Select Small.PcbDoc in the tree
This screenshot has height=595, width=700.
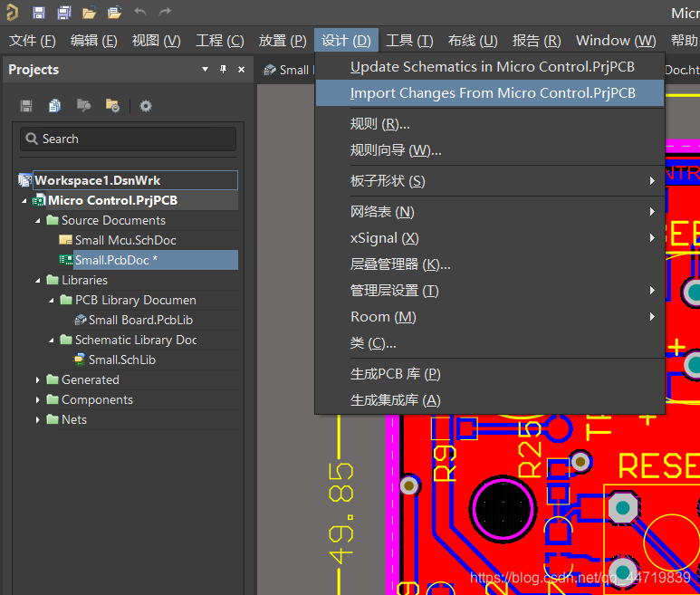coord(156,260)
